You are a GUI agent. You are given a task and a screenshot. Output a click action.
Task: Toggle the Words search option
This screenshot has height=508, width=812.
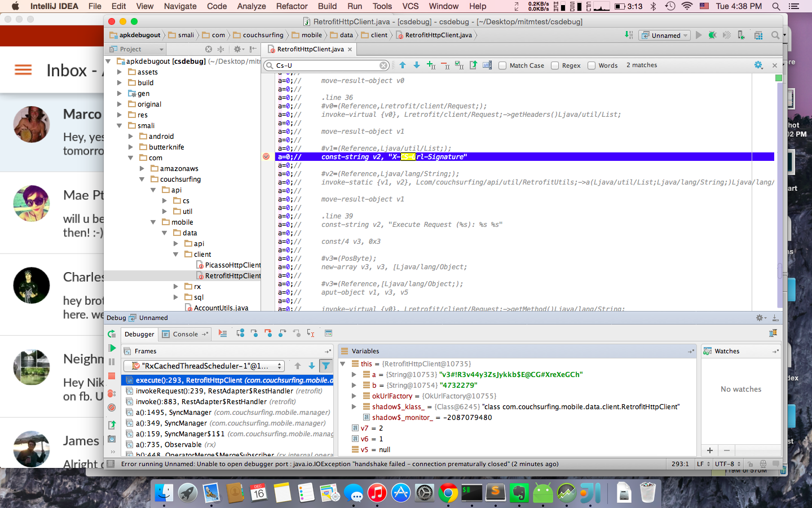(590, 65)
